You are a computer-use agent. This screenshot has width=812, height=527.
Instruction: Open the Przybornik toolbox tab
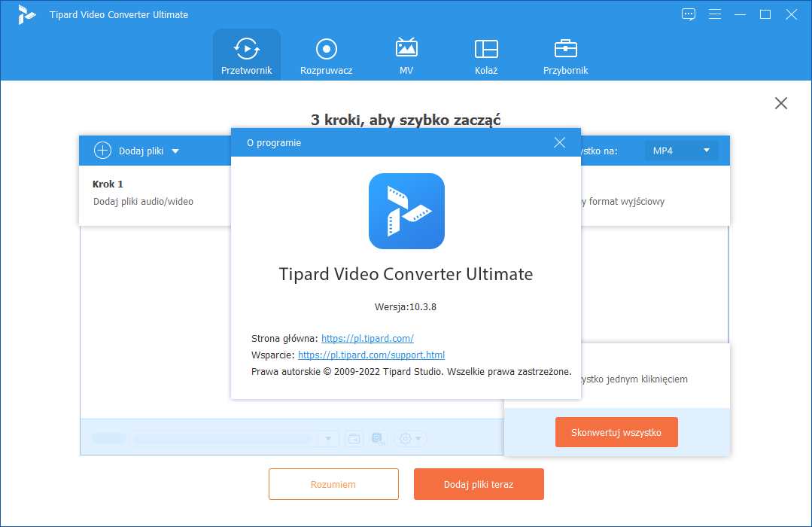click(565, 56)
